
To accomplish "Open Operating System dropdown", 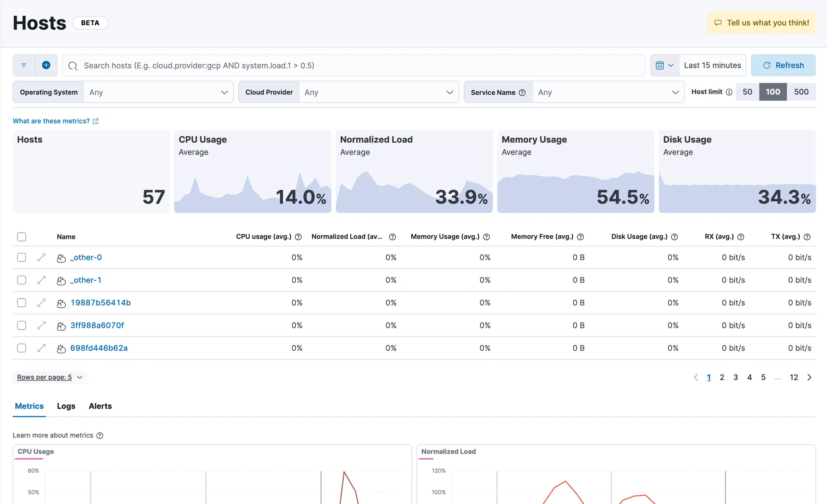I will (158, 92).
